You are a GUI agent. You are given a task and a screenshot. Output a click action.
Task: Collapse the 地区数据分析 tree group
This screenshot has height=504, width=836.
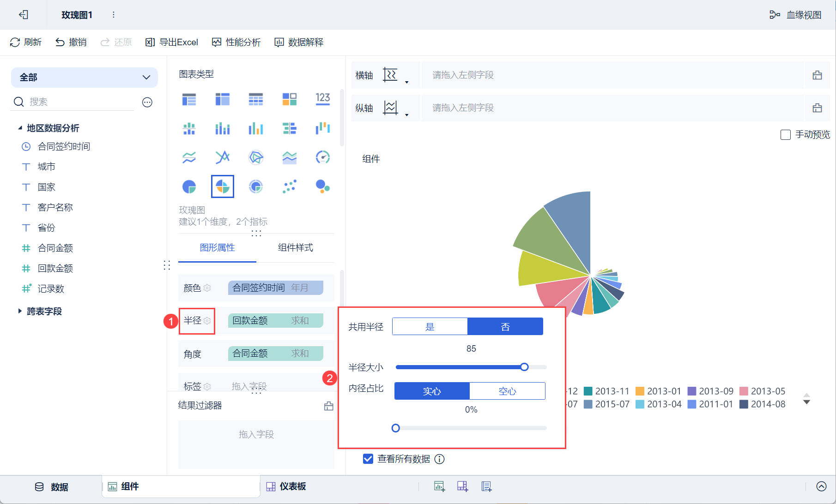click(x=20, y=128)
